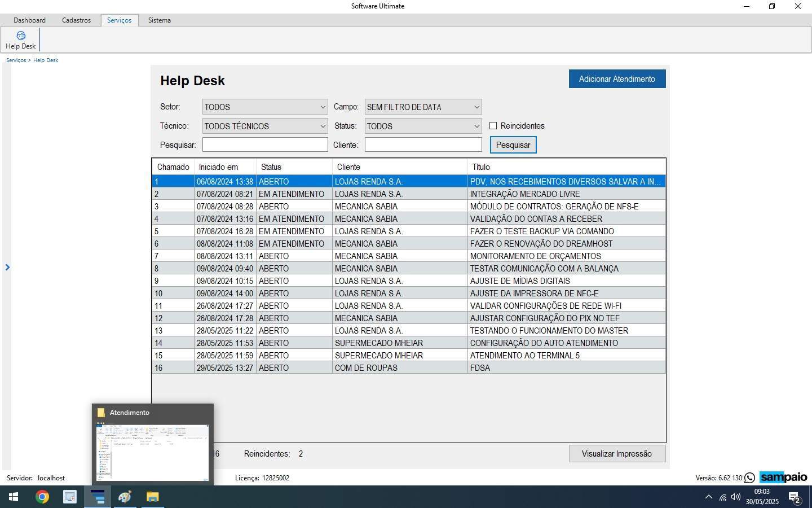Screen dimensions: 812x508
Task: Sort by the Chamado column header
Action: pos(173,167)
